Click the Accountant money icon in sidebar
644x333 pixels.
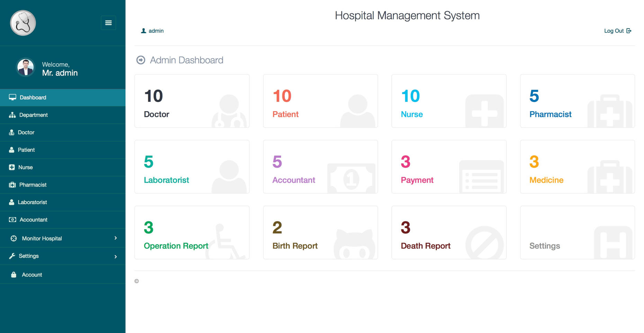point(12,220)
